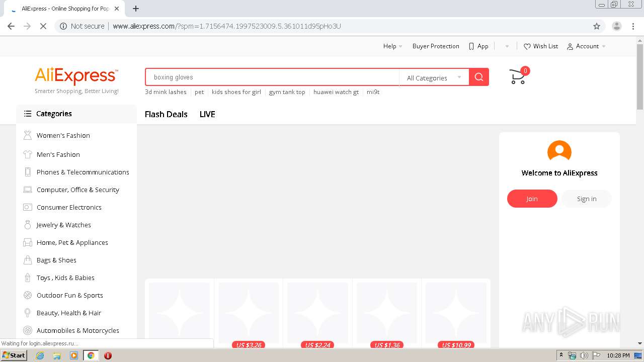Open a new browser tab
644x362 pixels.
point(136,9)
